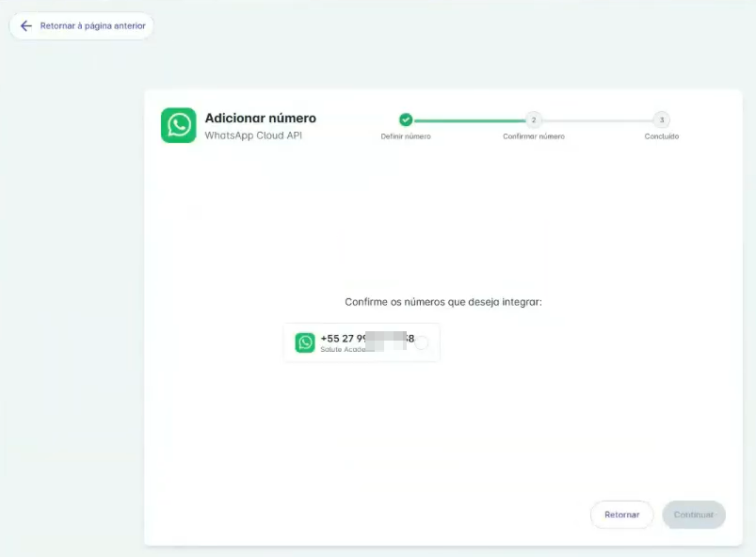Viewport: 756px width, 557px height.
Task: Click the "Solute Acade" account name
Action: click(x=345, y=349)
